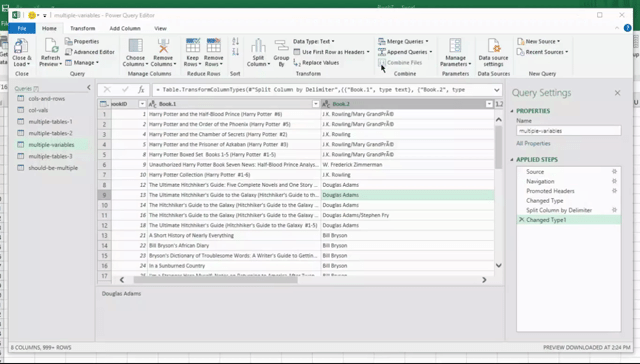The width and height of the screenshot is (640, 364).
Task: Open Book.1 column filter dropdown
Action: 316,104
